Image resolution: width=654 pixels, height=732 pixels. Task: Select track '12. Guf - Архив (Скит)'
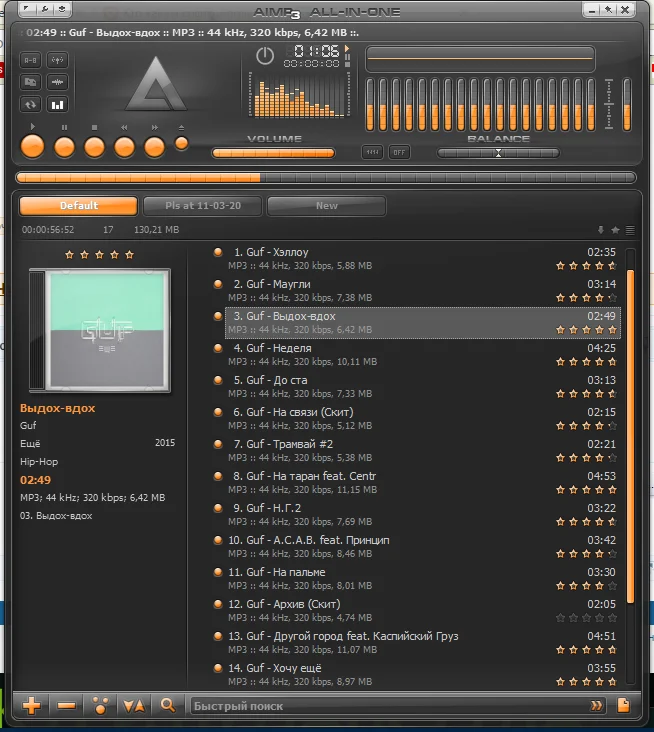422,610
